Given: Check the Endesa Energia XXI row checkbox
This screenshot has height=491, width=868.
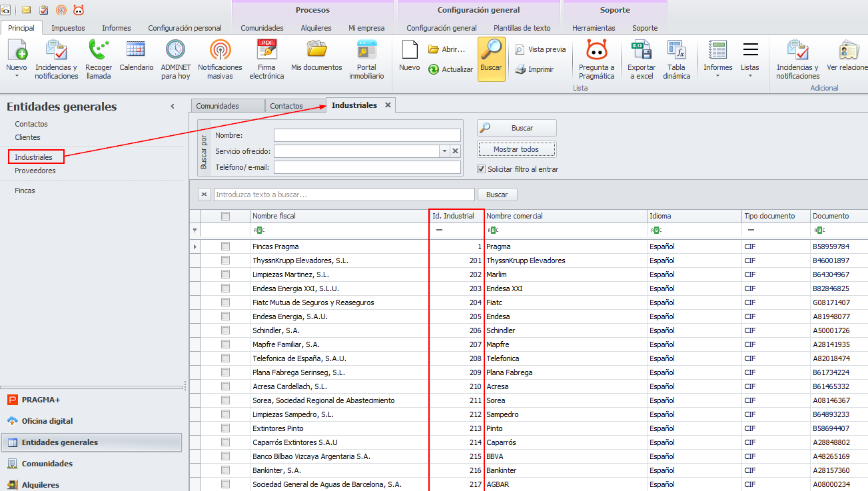Looking at the screenshot, I should pos(226,288).
